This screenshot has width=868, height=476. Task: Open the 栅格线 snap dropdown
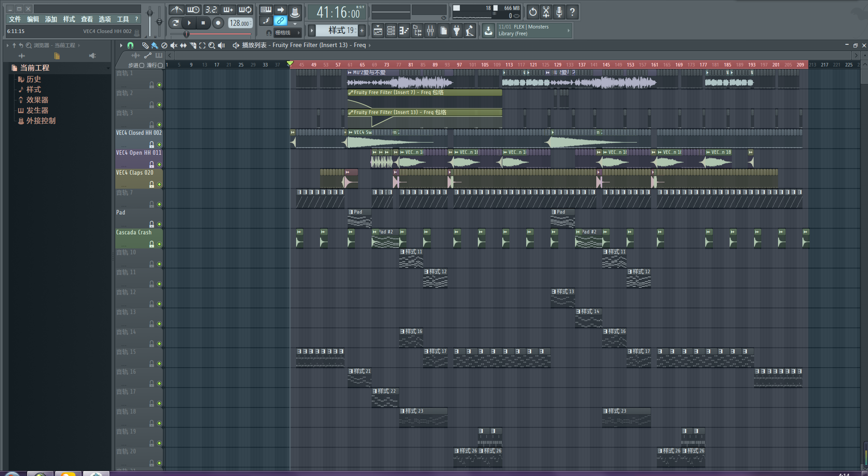287,33
